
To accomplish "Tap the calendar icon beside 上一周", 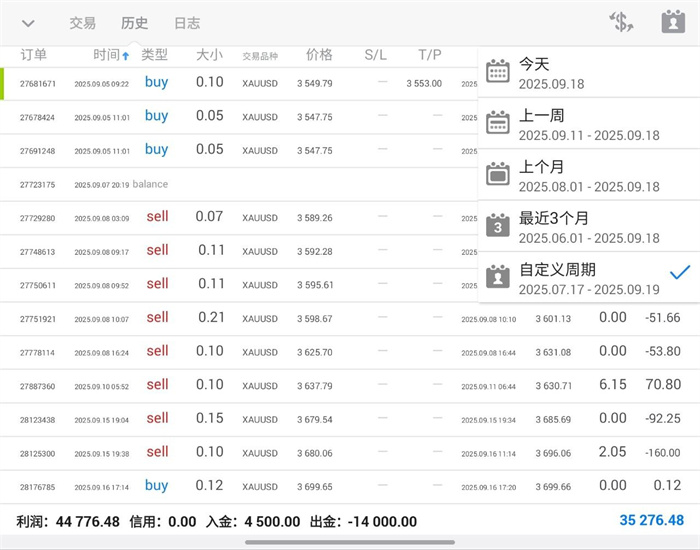I will click(x=497, y=123).
